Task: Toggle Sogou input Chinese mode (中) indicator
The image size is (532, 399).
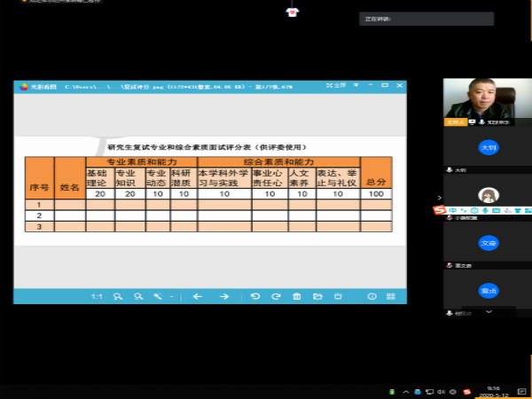Action: pos(452,211)
